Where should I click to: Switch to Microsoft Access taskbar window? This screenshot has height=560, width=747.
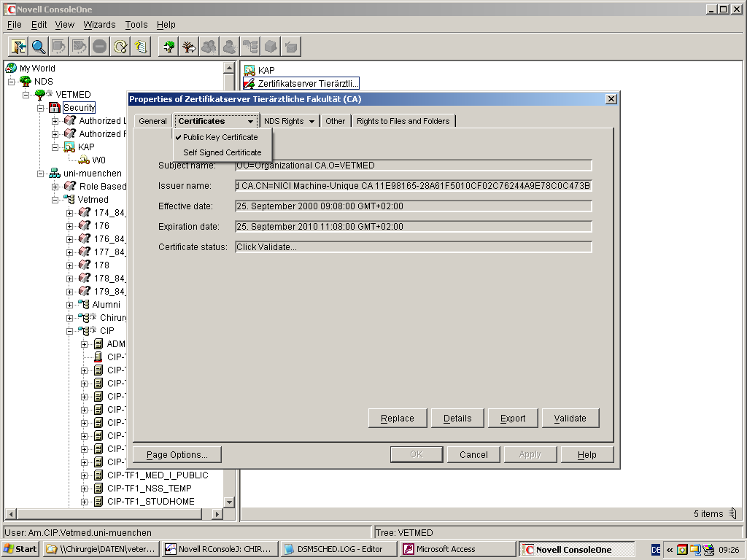click(x=457, y=549)
